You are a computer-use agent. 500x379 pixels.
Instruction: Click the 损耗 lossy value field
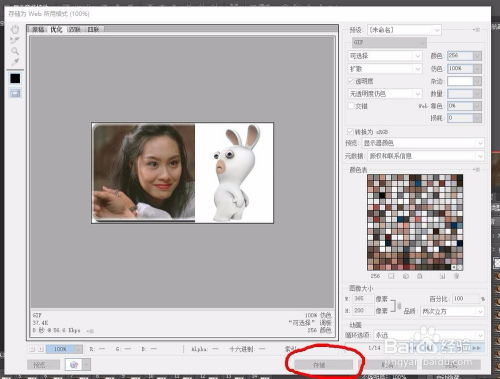click(460, 118)
